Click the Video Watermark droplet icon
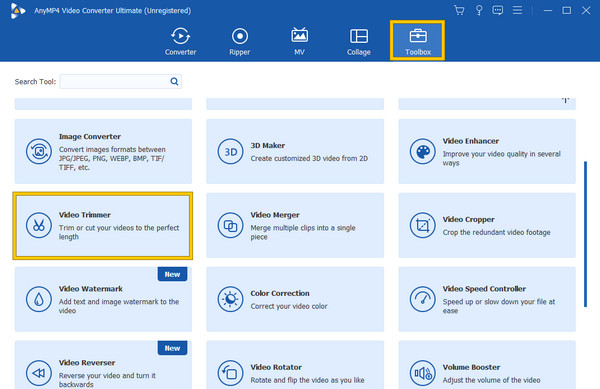 tap(39, 299)
